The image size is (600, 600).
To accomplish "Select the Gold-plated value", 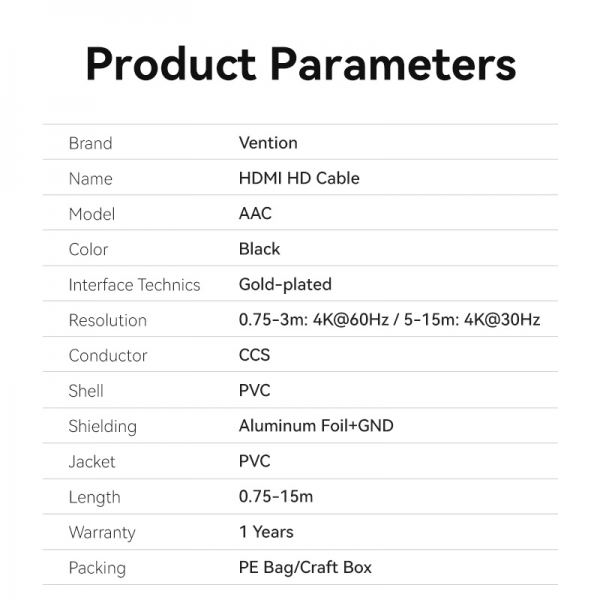I will [285, 285].
